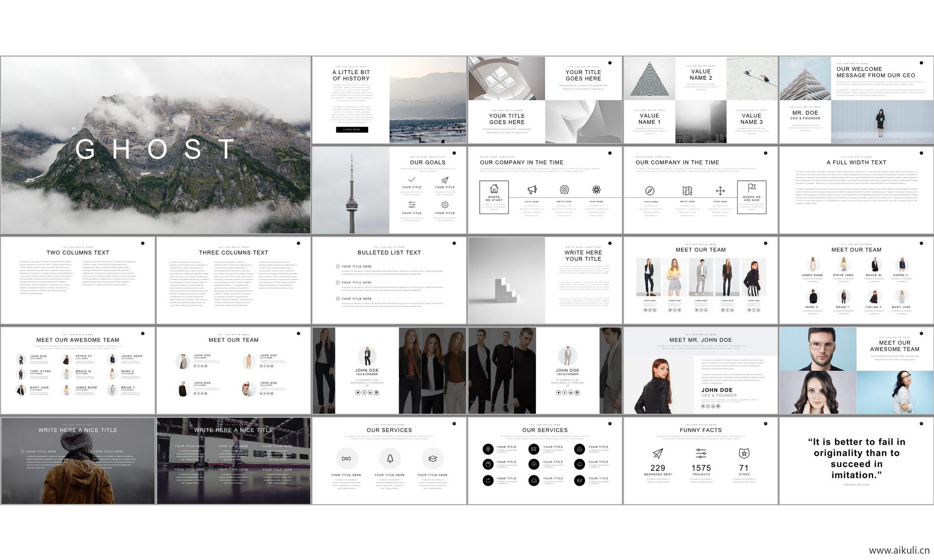Click the compass icon on the timeline slide
This screenshot has height=560, width=934.
tap(649, 191)
